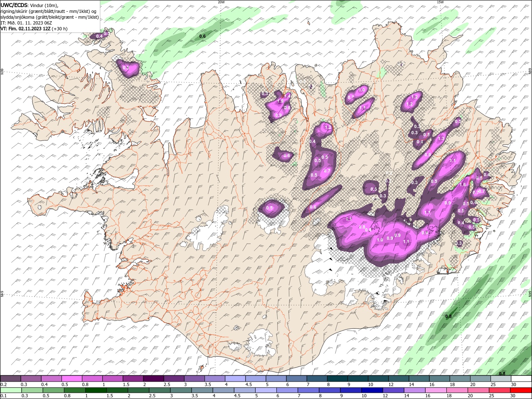Select the bottom-row light pink swatch starting at 16
The width and height of the screenshot is (532, 399).
(436, 390)
